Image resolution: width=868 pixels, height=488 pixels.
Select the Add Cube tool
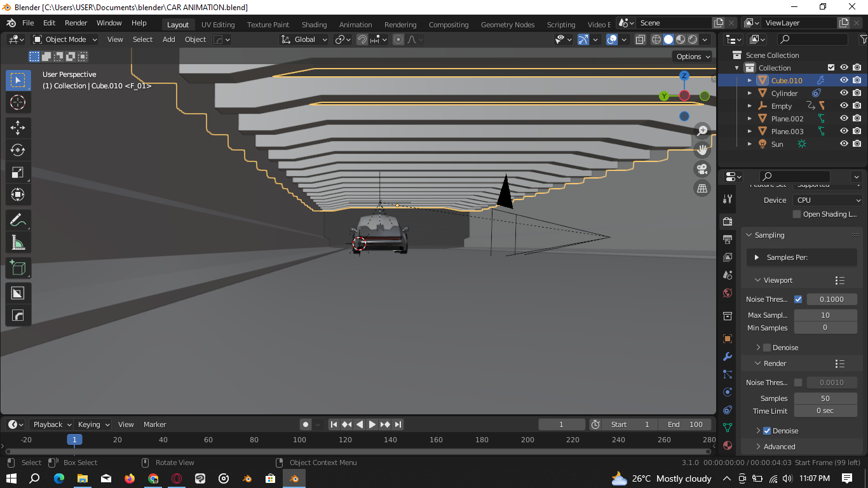pos(18,268)
